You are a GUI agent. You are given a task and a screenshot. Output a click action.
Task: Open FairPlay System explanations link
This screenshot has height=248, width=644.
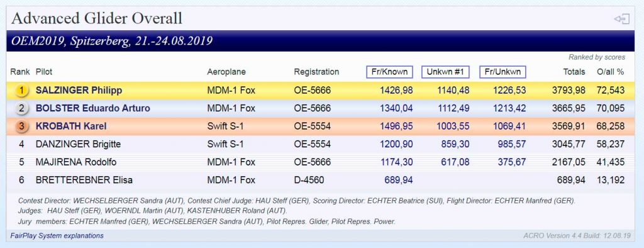(x=57, y=235)
